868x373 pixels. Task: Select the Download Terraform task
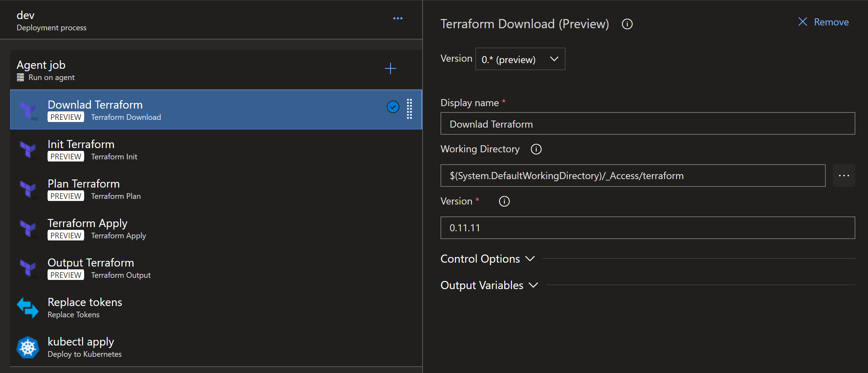(x=216, y=110)
